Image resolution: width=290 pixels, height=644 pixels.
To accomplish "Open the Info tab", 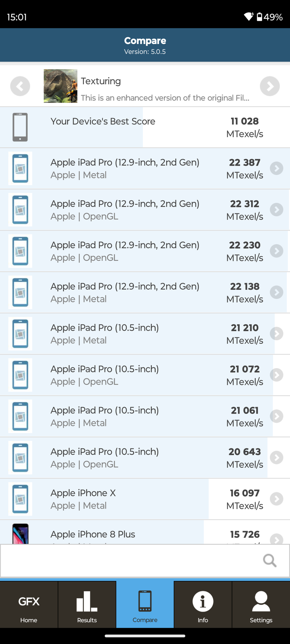I will [203, 604].
